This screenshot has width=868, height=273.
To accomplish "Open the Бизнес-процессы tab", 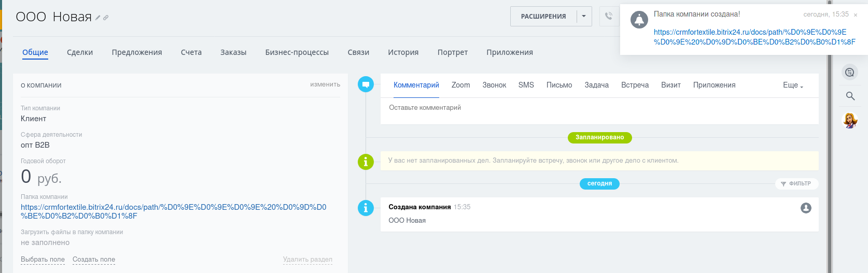I will [x=297, y=52].
